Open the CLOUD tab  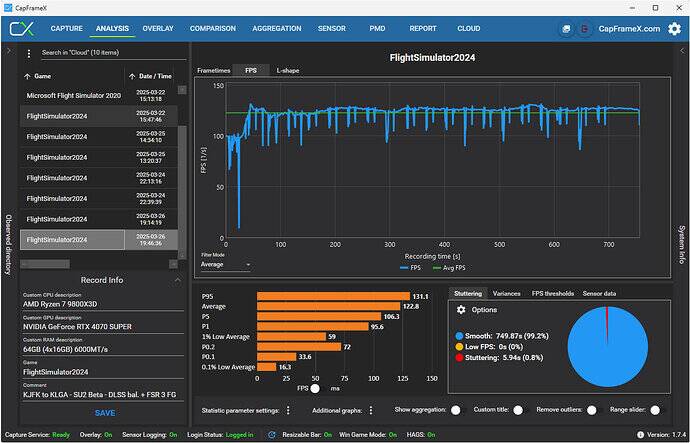[469, 29]
